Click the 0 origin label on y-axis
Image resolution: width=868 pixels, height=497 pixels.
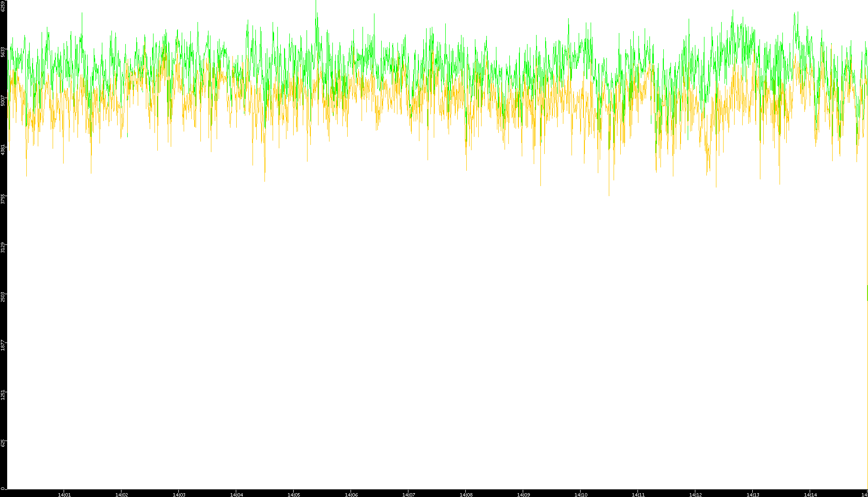click(3, 488)
